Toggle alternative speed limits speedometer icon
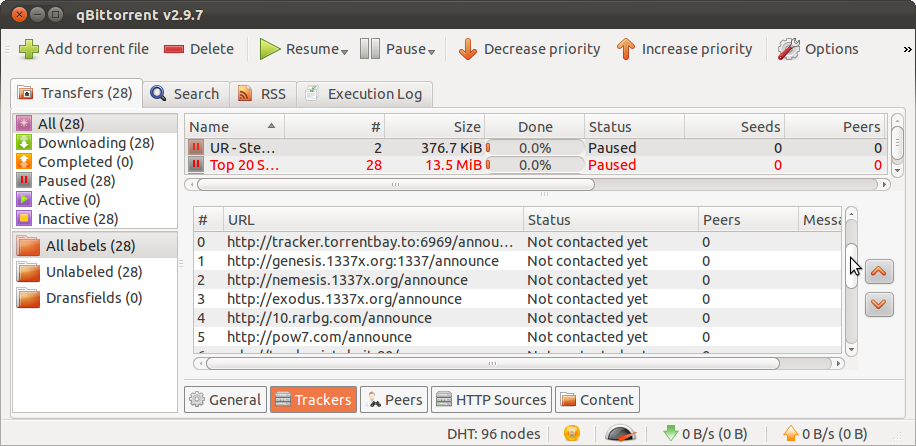Screen dimensions: 916x446 tap(620, 433)
